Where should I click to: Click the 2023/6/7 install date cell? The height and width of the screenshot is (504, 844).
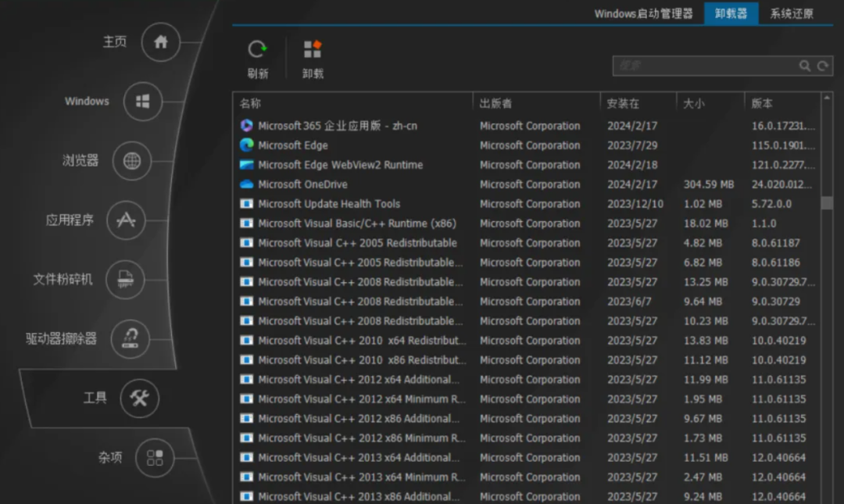[629, 302]
